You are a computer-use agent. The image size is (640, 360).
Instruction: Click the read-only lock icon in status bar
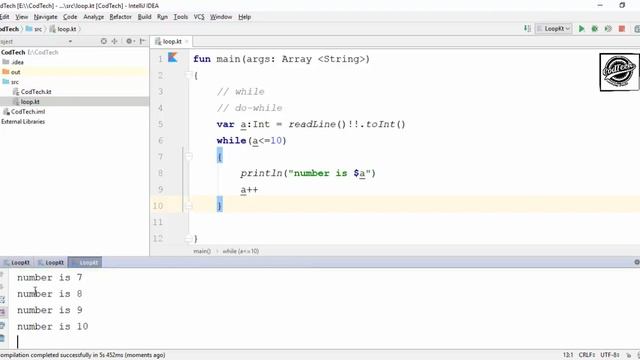[629, 355]
